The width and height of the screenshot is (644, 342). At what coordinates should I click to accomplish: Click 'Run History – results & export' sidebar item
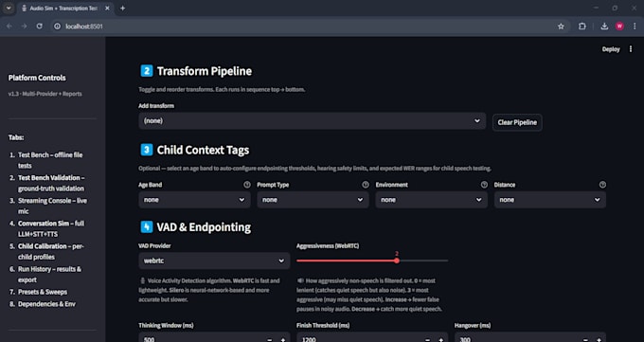tap(49, 274)
